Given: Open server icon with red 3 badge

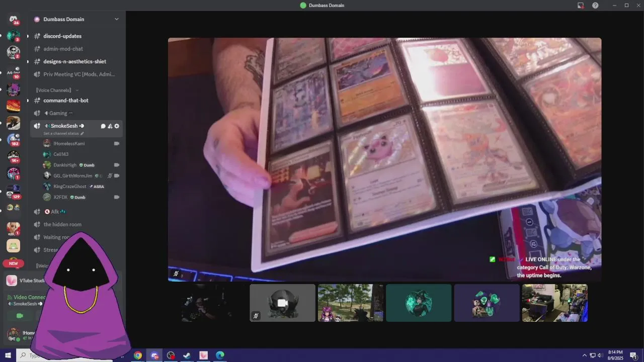Looking at the screenshot, I should [x=13, y=36].
